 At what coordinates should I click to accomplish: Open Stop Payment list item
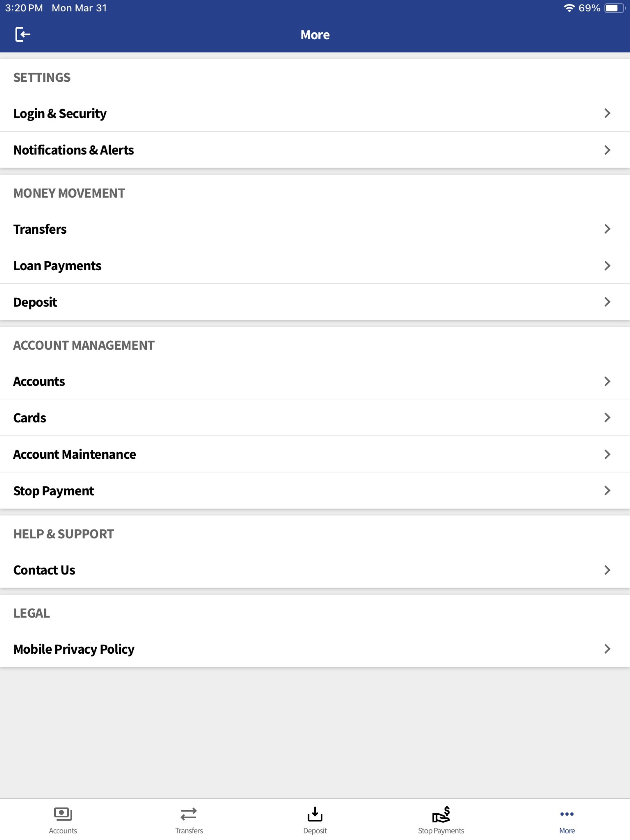[315, 491]
